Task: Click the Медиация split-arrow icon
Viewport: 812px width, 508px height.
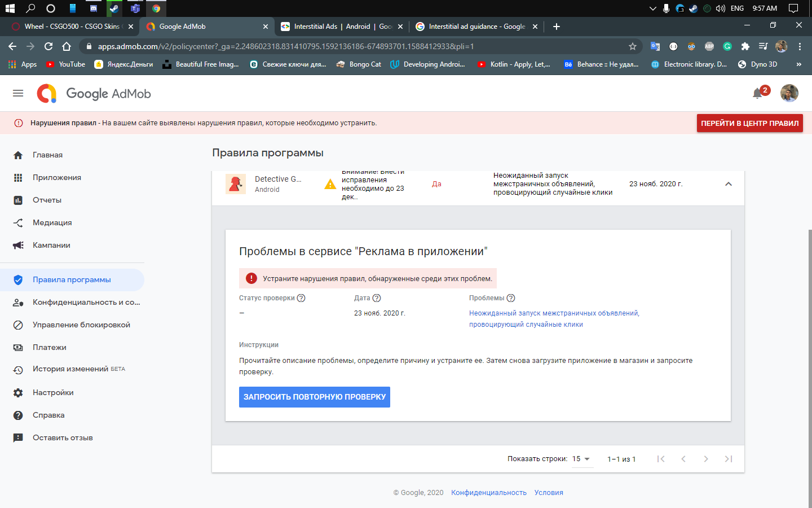Action: click(x=18, y=223)
